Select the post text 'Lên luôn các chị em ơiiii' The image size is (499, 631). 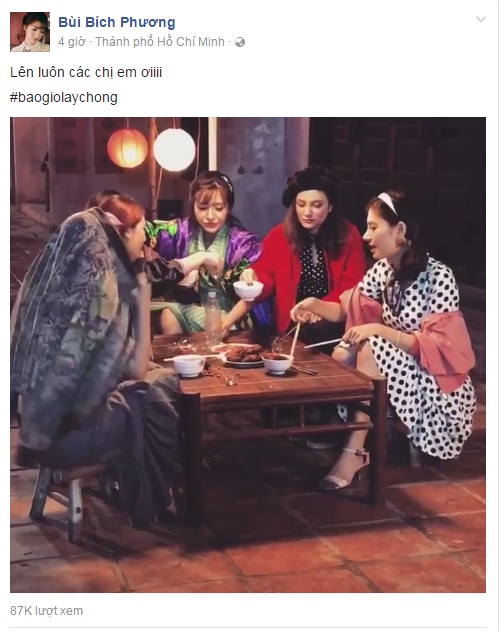click(x=86, y=72)
